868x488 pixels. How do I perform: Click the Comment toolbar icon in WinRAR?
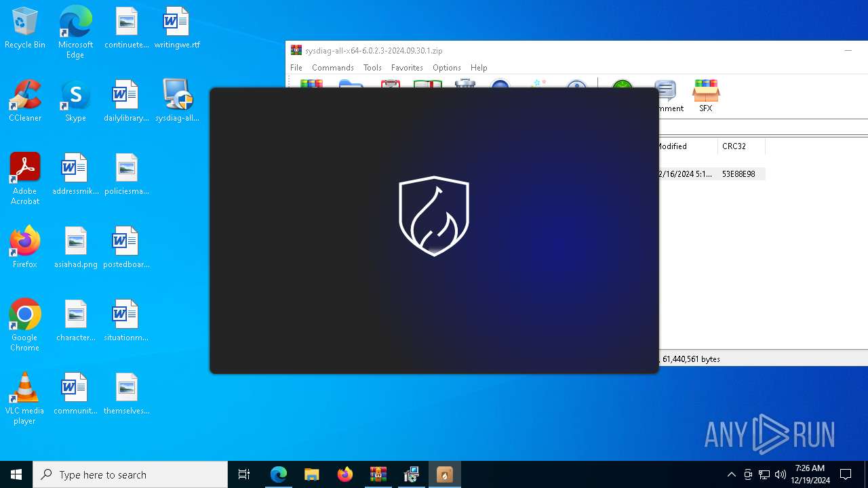tap(669, 96)
